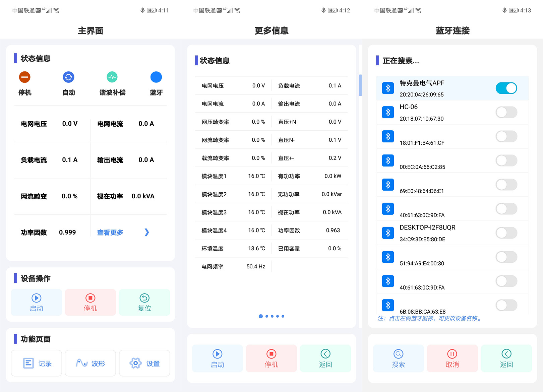Image resolution: width=543 pixels, height=392 pixels.
Task: Click the scrollbar on 更多信息 page
Action: coord(360,85)
